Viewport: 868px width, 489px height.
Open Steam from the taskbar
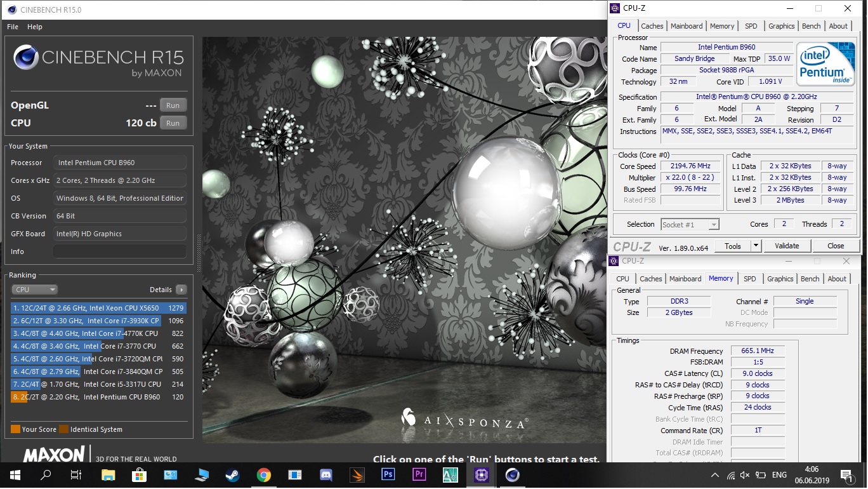(x=232, y=475)
